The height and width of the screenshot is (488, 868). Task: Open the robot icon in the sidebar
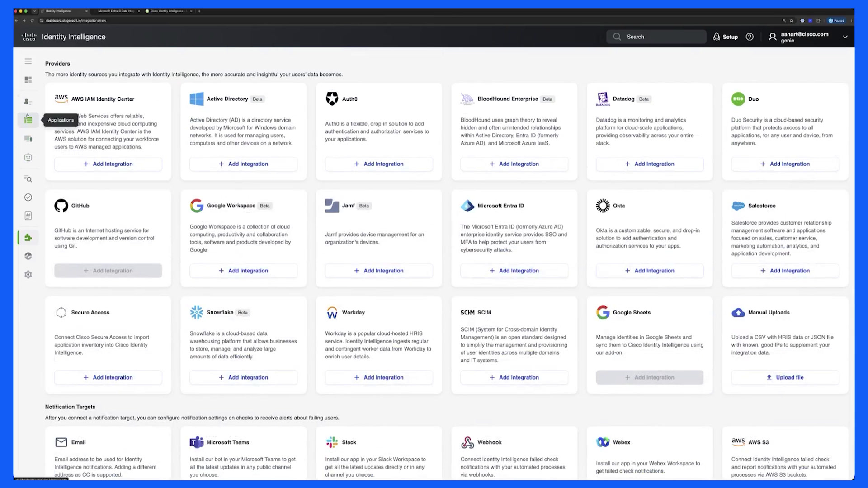[x=28, y=157]
